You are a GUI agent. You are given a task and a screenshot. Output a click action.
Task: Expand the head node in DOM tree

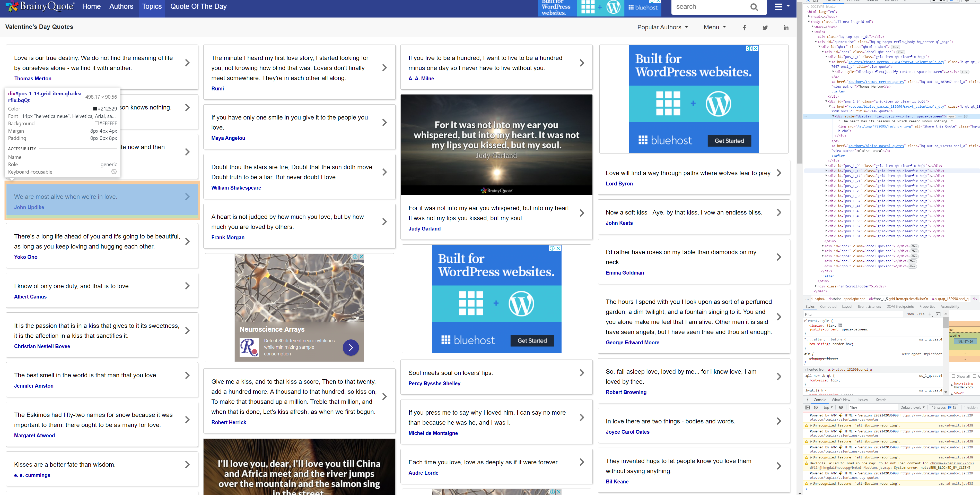(x=809, y=17)
